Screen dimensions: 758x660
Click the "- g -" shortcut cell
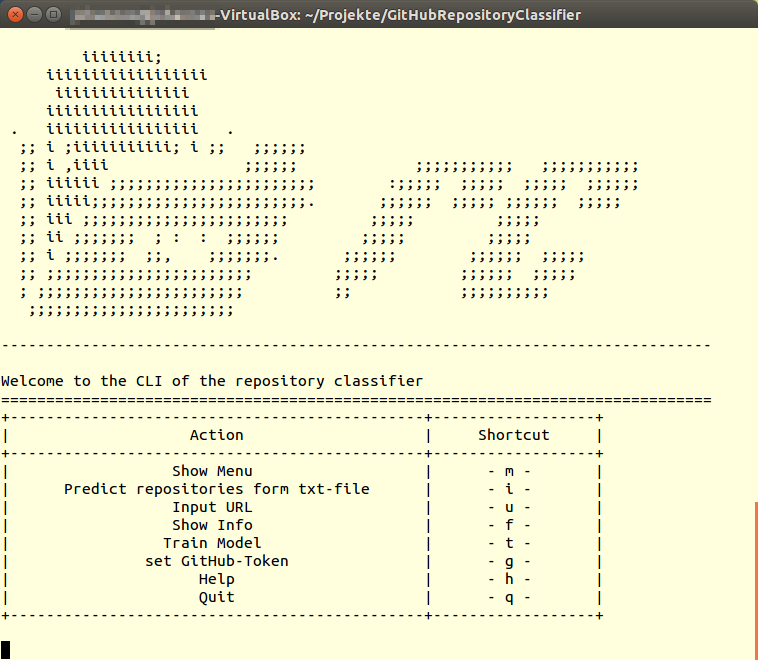click(x=509, y=561)
